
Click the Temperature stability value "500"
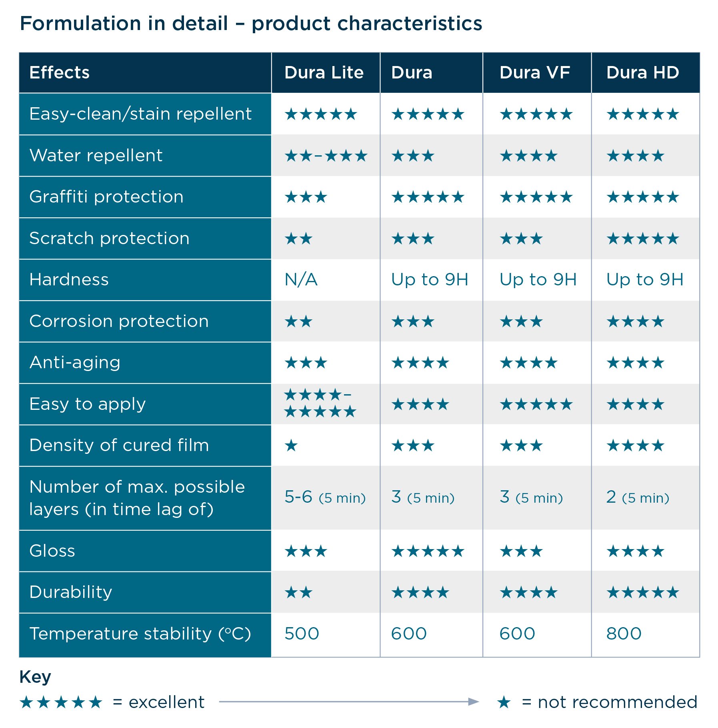coord(302,634)
